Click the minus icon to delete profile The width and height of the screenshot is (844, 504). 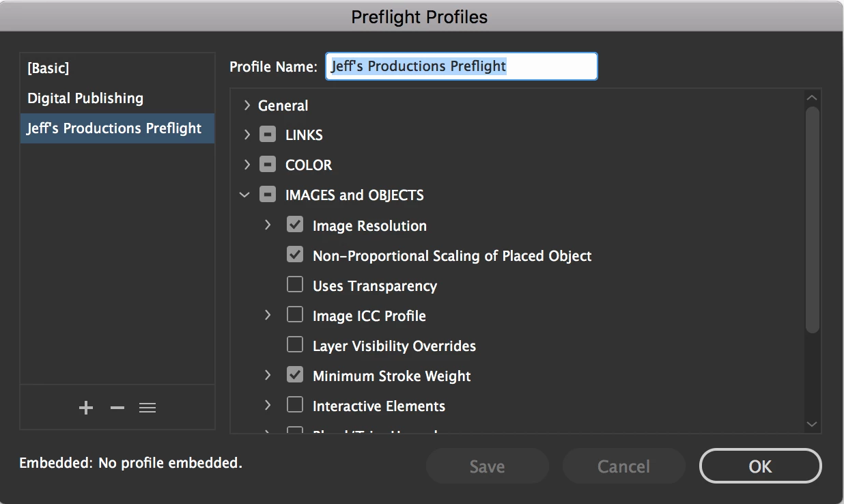[x=117, y=408]
